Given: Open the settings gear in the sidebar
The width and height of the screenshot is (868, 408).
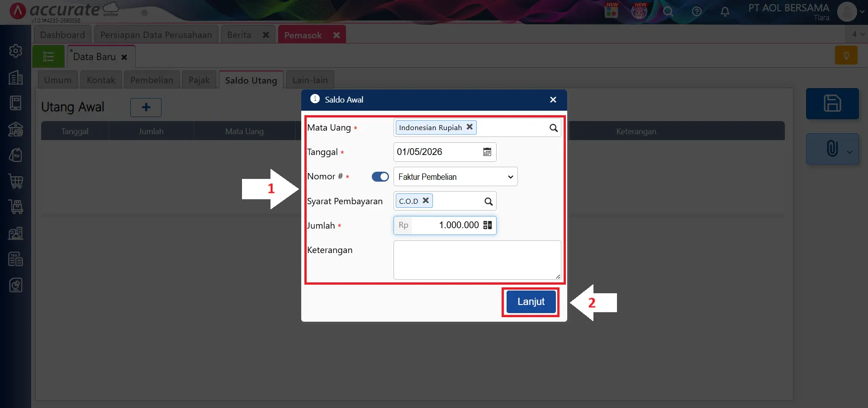Looking at the screenshot, I should (x=16, y=51).
